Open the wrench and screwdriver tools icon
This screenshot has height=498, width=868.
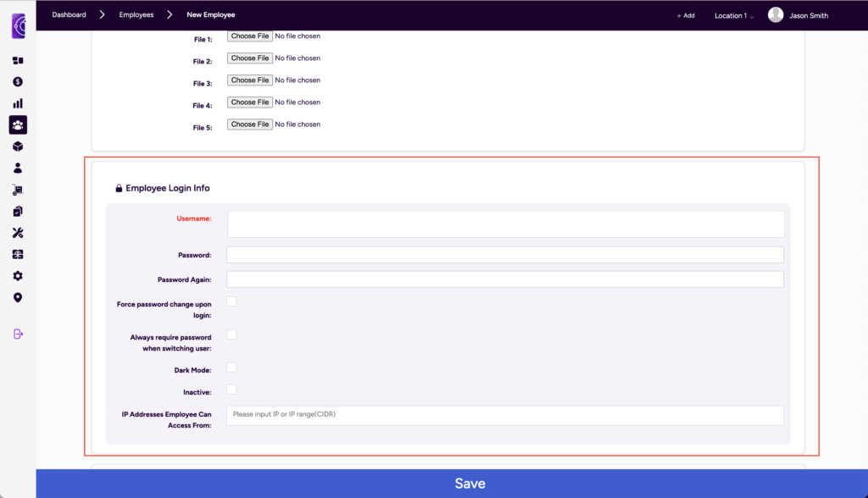coord(18,233)
